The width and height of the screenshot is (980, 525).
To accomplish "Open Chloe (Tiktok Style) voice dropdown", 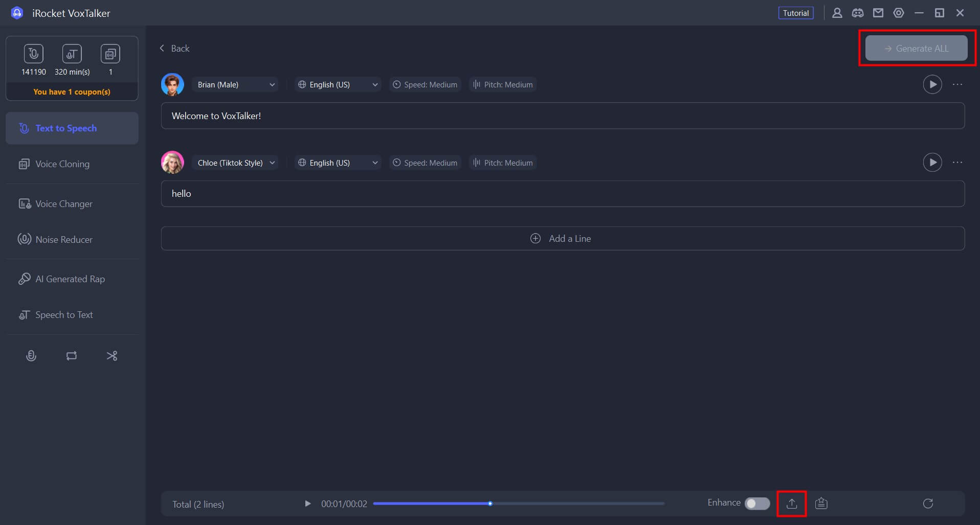I will pos(235,163).
